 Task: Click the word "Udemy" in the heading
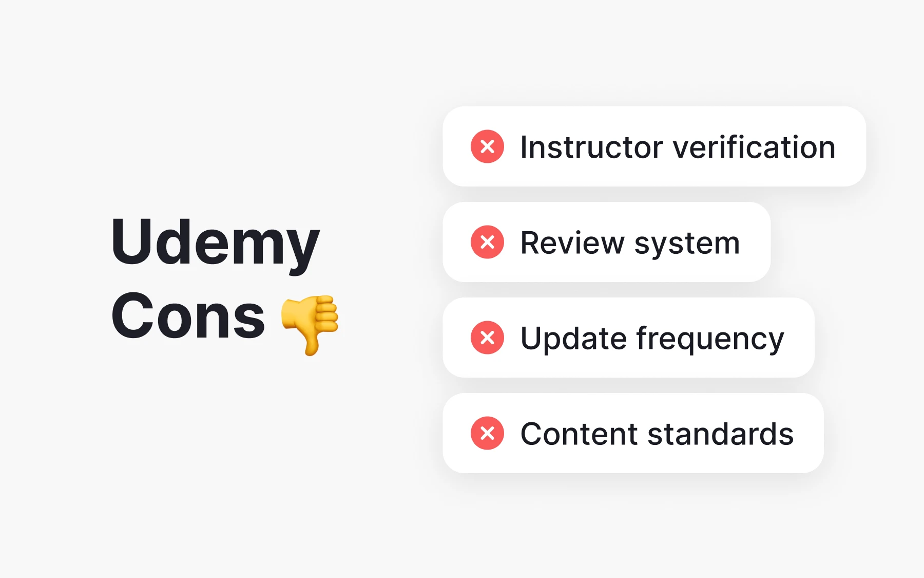pos(215,243)
